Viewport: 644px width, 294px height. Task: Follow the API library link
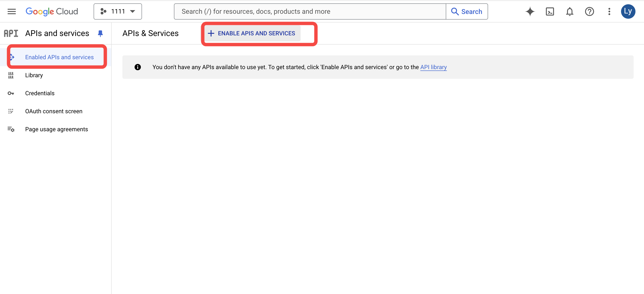pos(433,67)
